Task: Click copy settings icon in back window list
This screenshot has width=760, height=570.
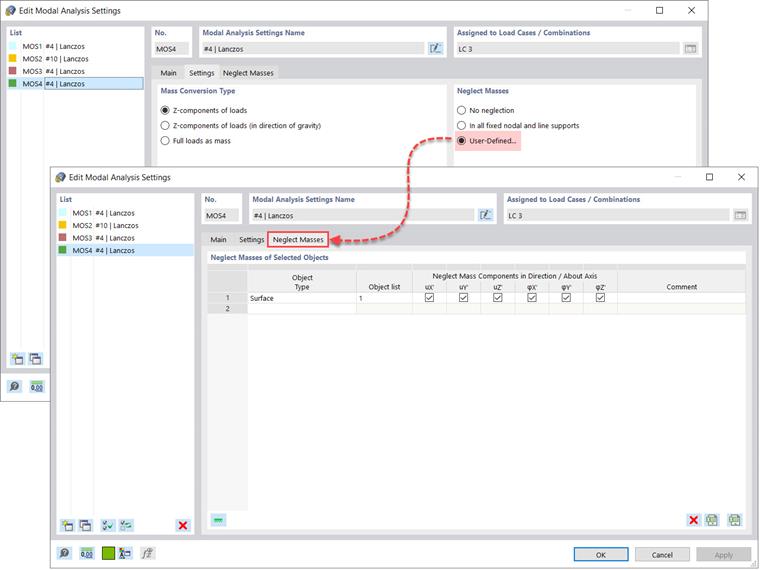Action: pyautogui.click(x=35, y=359)
